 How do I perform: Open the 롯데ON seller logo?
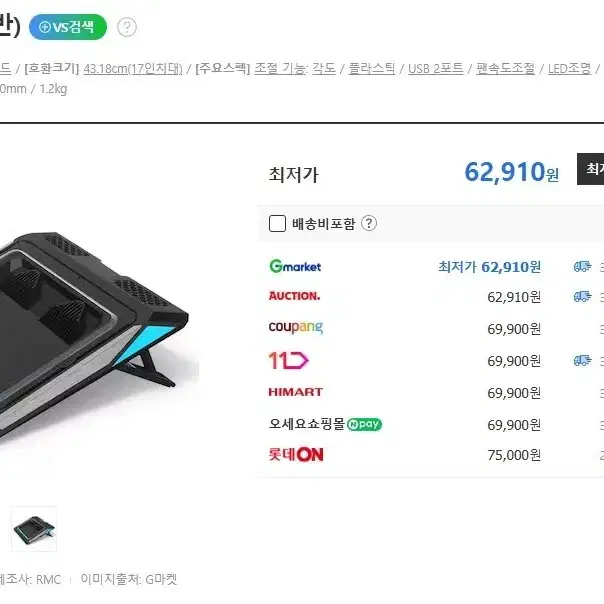pyautogui.click(x=296, y=455)
